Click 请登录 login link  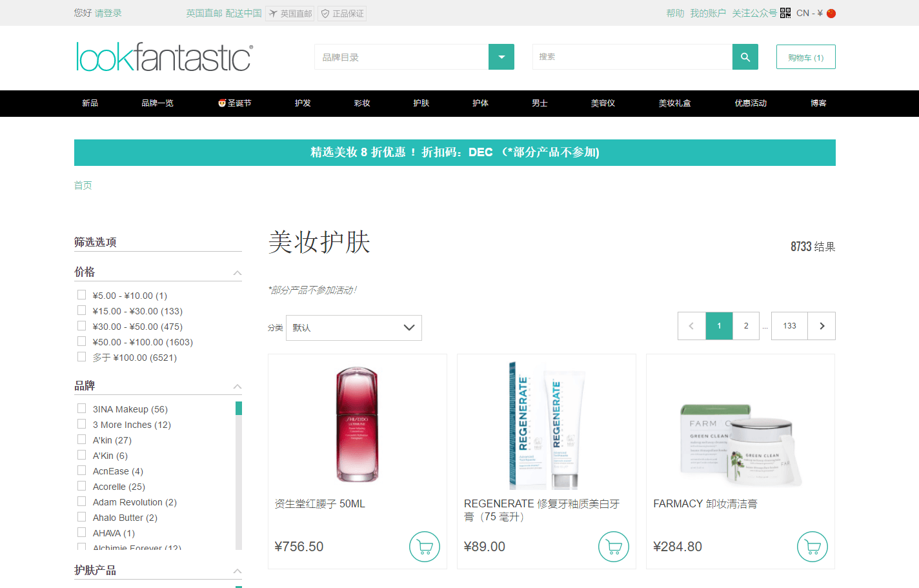[x=108, y=13]
